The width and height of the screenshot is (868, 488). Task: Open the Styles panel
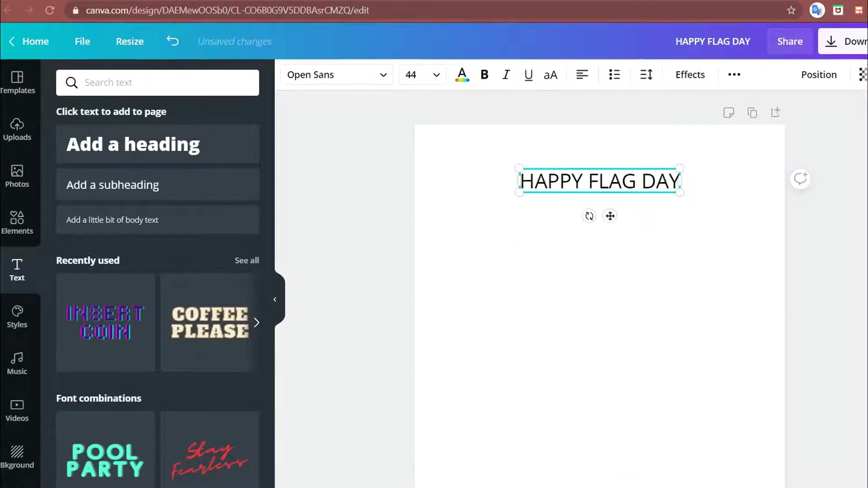(18, 316)
